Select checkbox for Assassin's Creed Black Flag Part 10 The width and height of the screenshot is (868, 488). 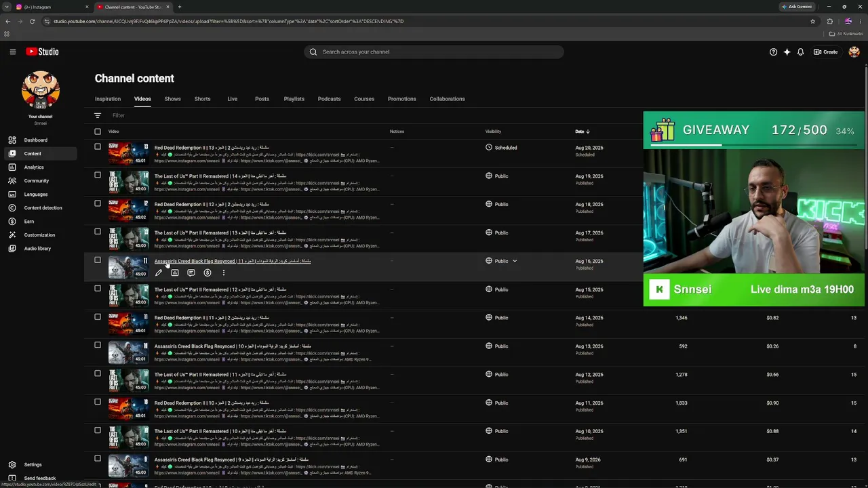coord(98,345)
